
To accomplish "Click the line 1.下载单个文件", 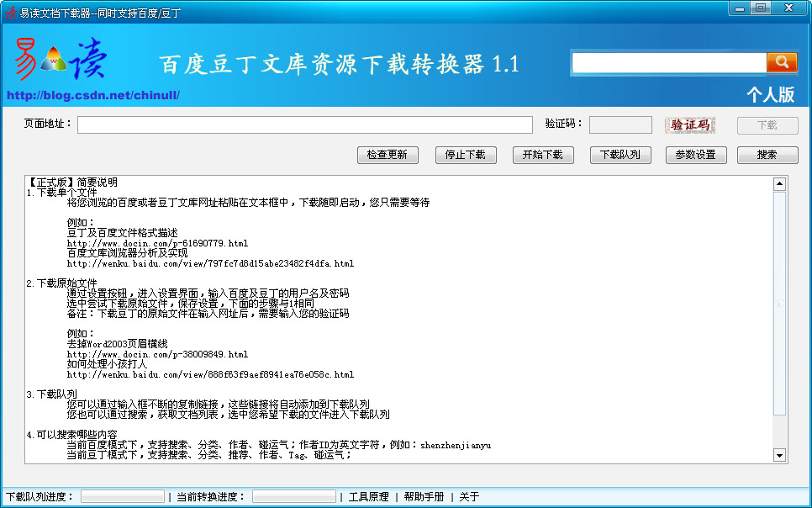I will tap(62, 193).
